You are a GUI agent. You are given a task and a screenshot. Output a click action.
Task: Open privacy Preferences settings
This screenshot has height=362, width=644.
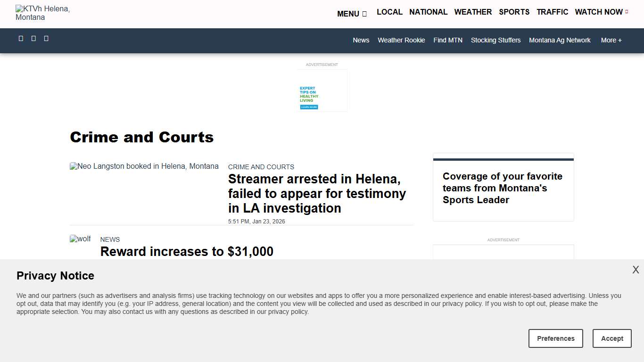pyautogui.click(x=555, y=338)
